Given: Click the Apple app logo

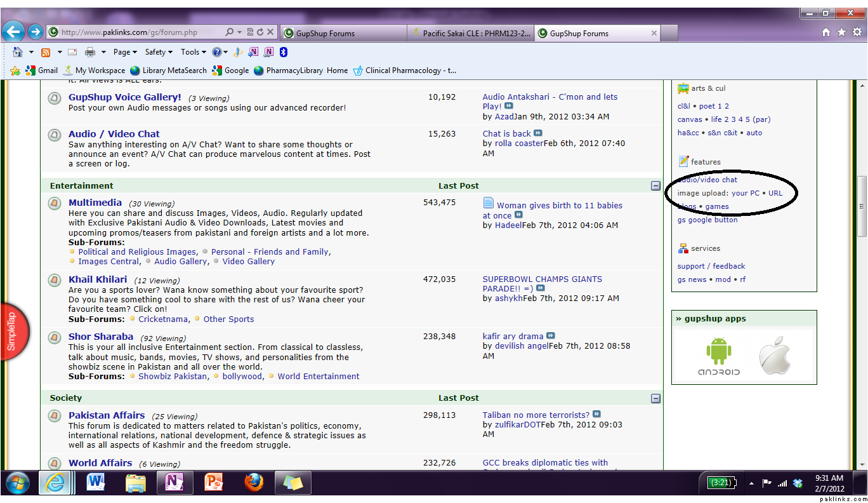Looking at the screenshot, I should (775, 356).
